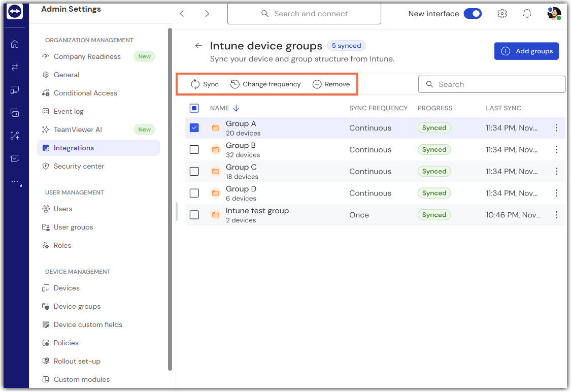Click the Sync button
This screenshot has height=392, width=571.
205,84
